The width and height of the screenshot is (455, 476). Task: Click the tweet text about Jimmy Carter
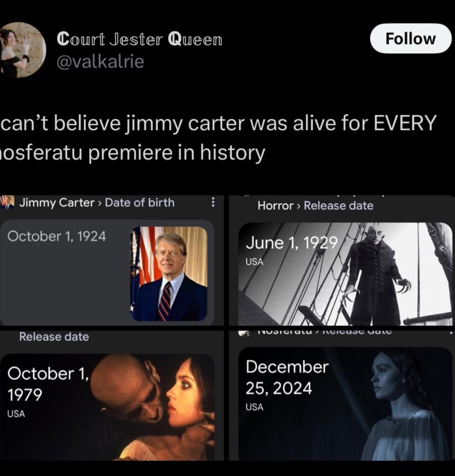(x=218, y=138)
